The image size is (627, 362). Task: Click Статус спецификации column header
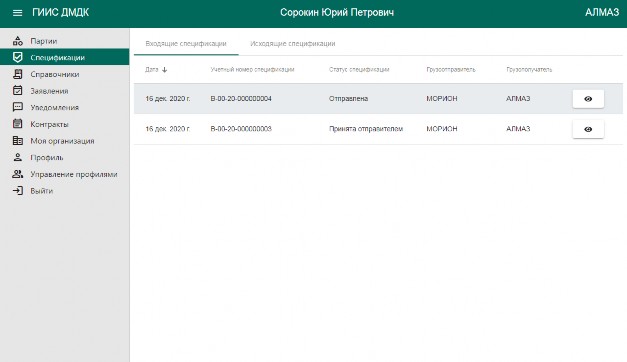point(359,70)
